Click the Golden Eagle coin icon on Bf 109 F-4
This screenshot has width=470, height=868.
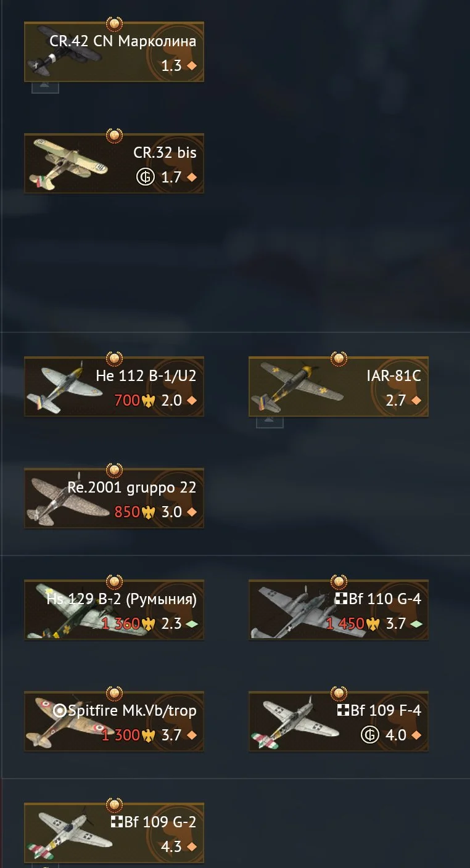coord(369,735)
